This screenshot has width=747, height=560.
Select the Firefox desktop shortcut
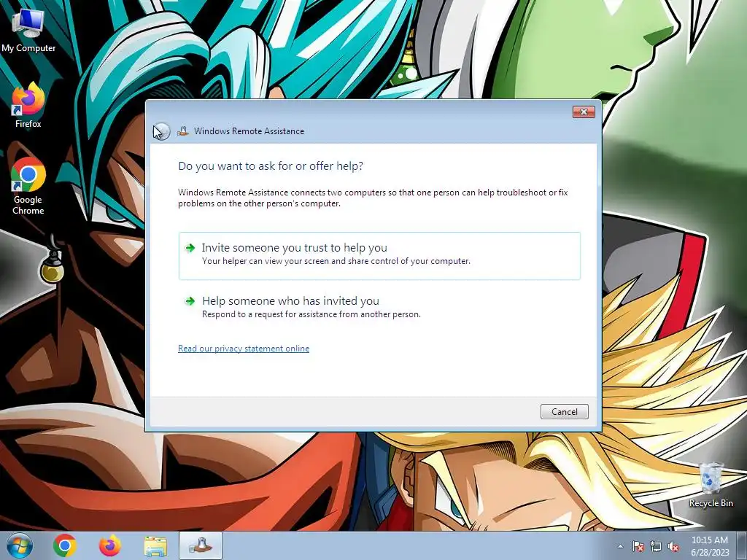click(28, 105)
